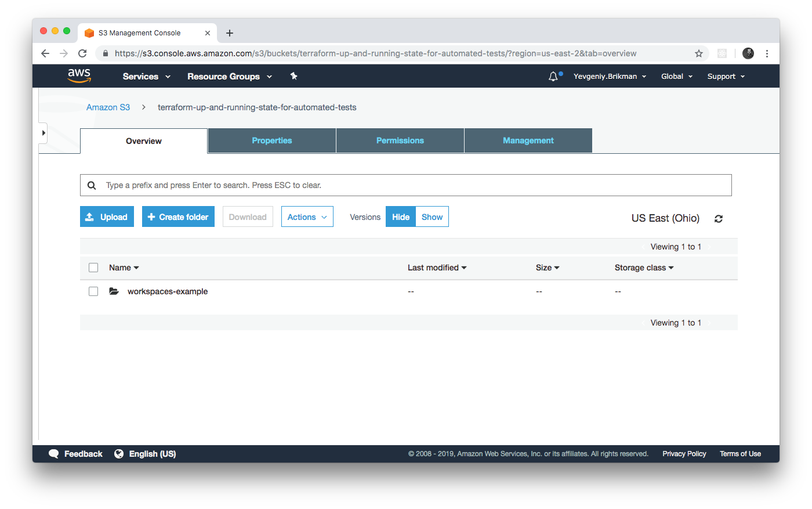This screenshot has height=509, width=812.
Task: Show object versions
Action: tap(432, 216)
